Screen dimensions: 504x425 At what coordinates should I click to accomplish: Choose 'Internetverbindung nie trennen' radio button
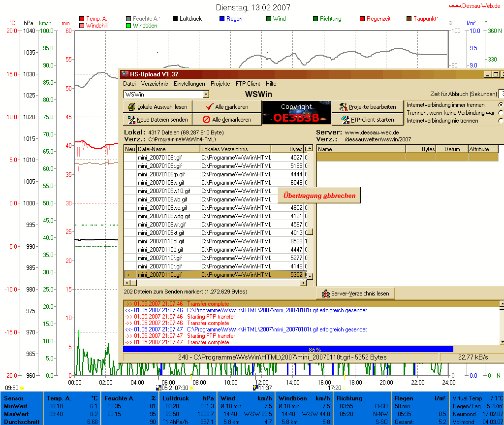[501, 121]
